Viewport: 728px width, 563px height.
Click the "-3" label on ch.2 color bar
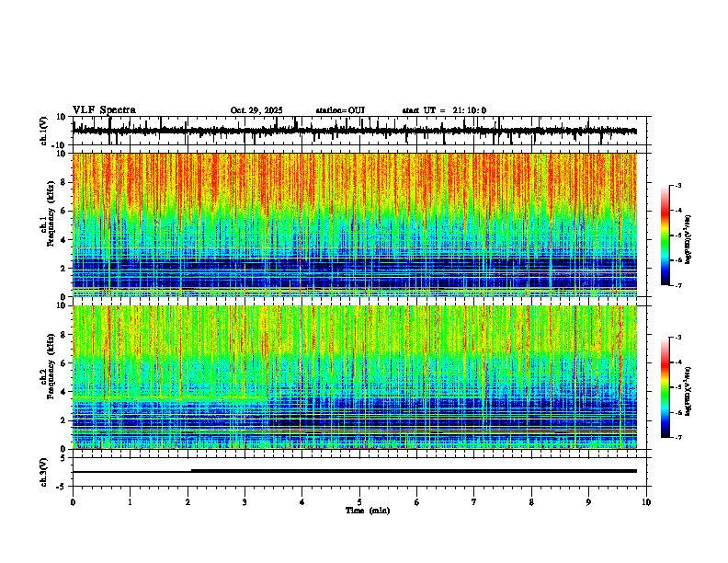[678, 338]
